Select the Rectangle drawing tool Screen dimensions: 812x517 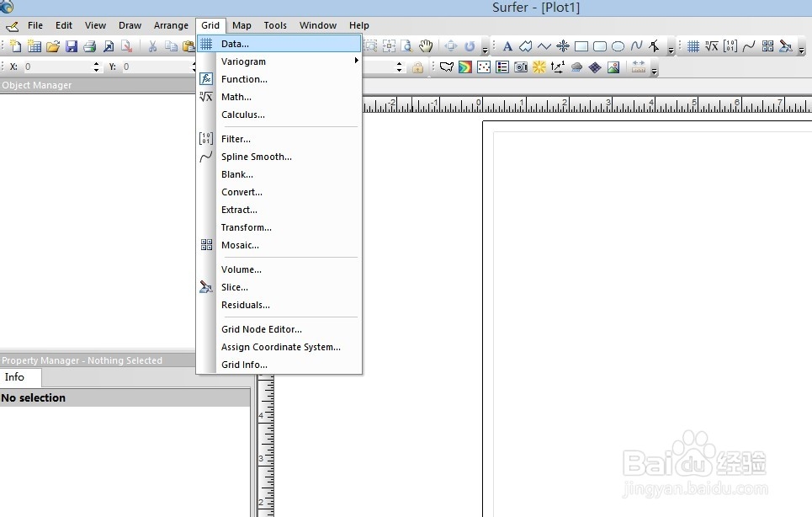(x=581, y=46)
